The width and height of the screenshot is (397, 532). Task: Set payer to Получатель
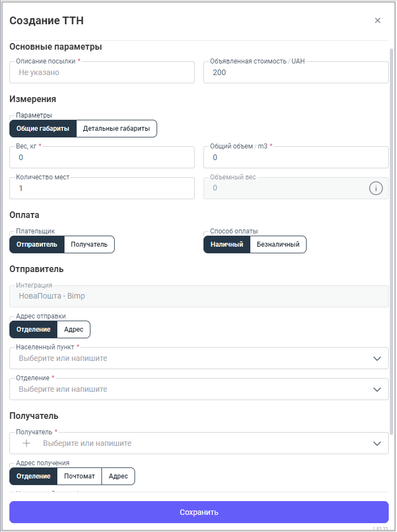click(x=89, y=244)
